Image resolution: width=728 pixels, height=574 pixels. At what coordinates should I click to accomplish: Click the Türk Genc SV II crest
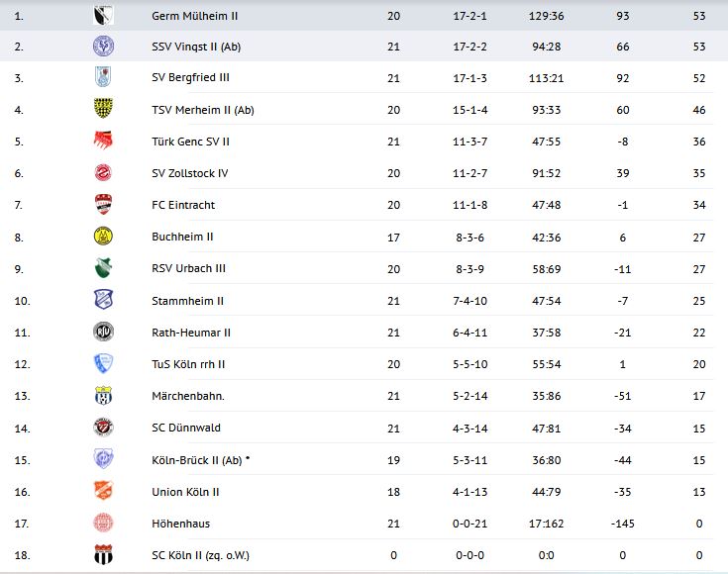[104, 142]
